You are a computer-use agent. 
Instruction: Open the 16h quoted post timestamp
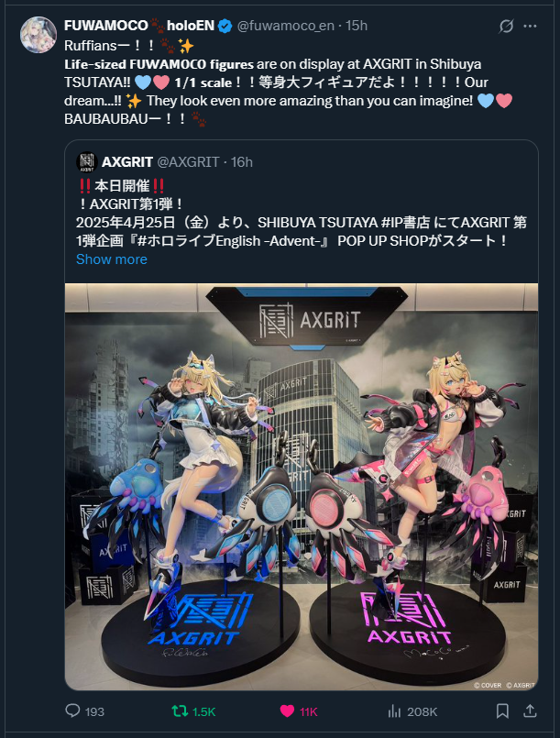click(242, 162)
